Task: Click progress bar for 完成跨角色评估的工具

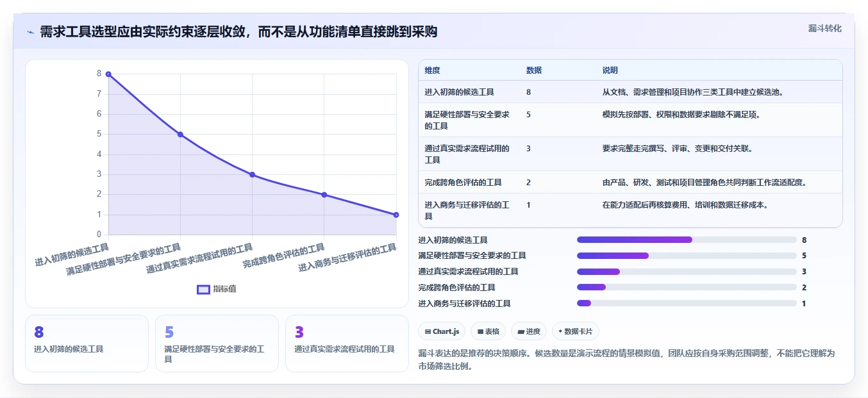Action: pos(687,287)
